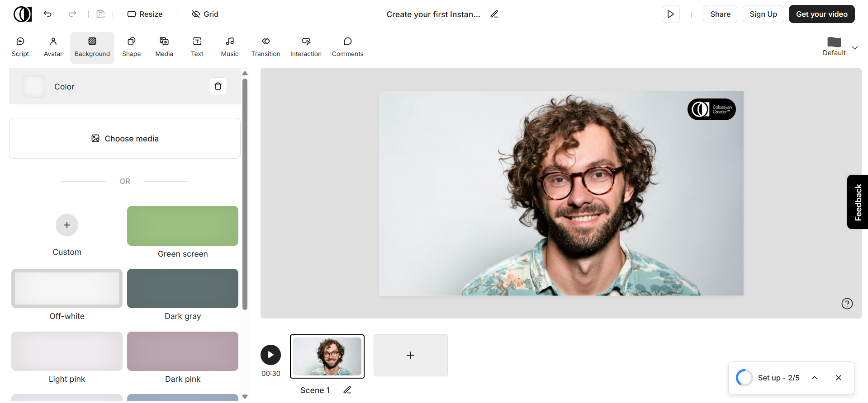Click the current Color swatch preview

[34, 86]
